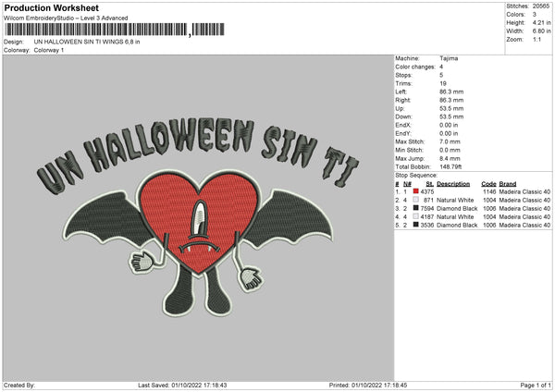The width and height of the screenshot is (555, 392).
Task: Click the St. column header
Action: (429, 184)
